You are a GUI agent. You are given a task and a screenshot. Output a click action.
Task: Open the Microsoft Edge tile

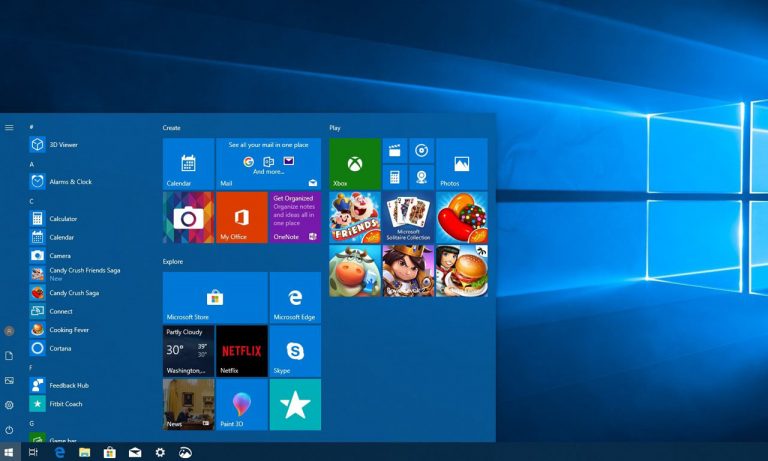pyautogui.click(x=295, y=297)
